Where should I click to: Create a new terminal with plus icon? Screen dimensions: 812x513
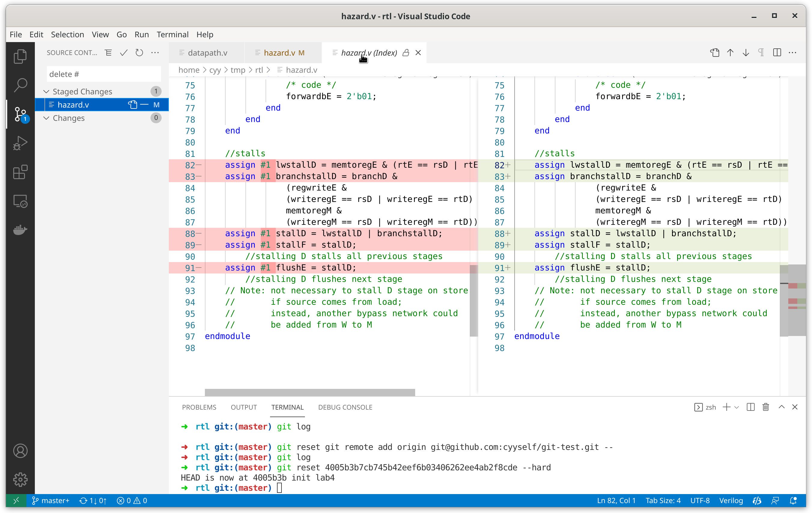tap(726, 407)
